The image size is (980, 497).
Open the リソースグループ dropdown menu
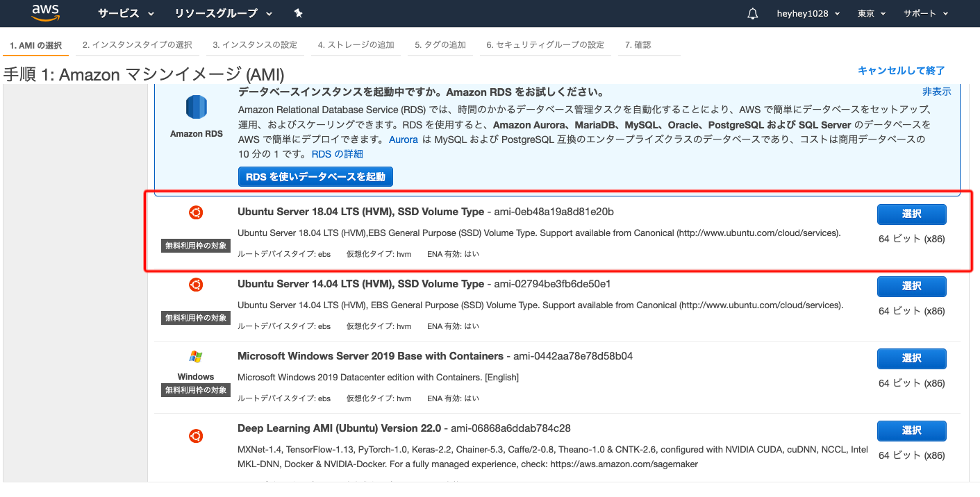(x=224, y=13)
